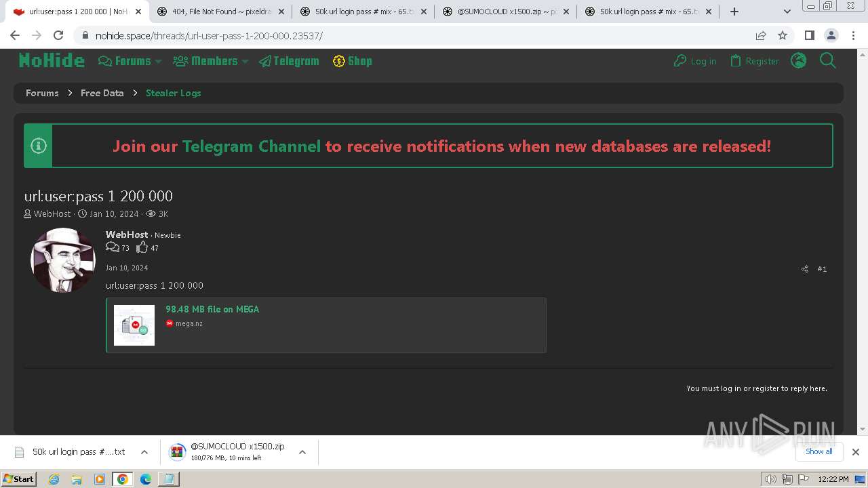Open the Chrome profile icon
868x488 pixels.
[x=831, y=35]
